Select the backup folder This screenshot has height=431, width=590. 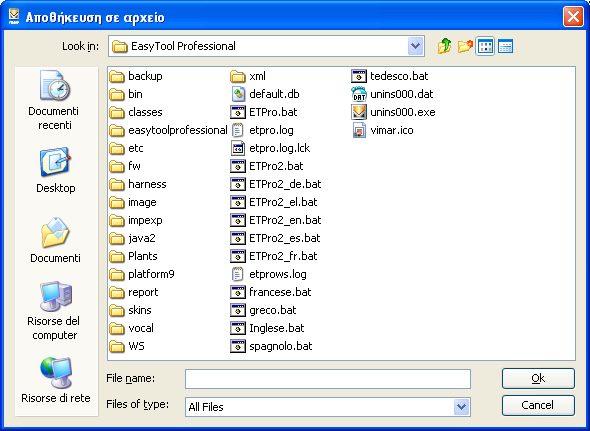click(x=136, y=76)
